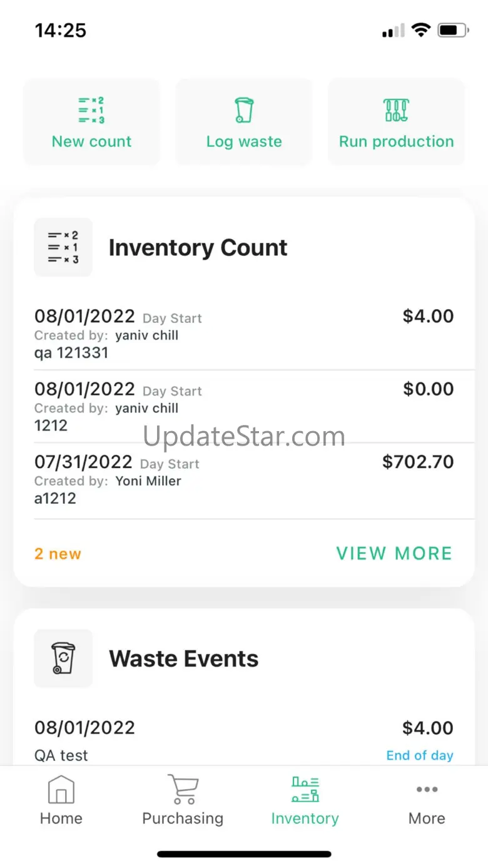Open the Home tab house icon
This screenshot has height=868, width=488.
(x=61, y=789)
